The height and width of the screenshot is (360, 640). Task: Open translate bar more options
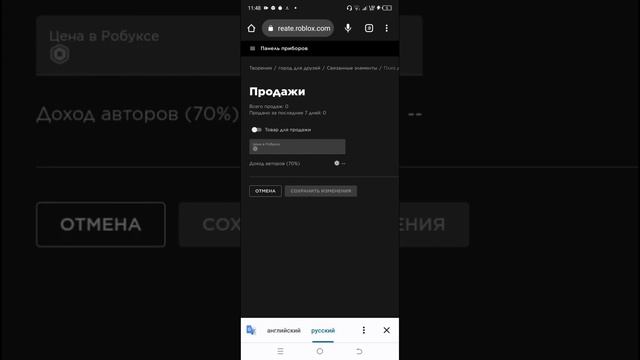pos(364,330)
